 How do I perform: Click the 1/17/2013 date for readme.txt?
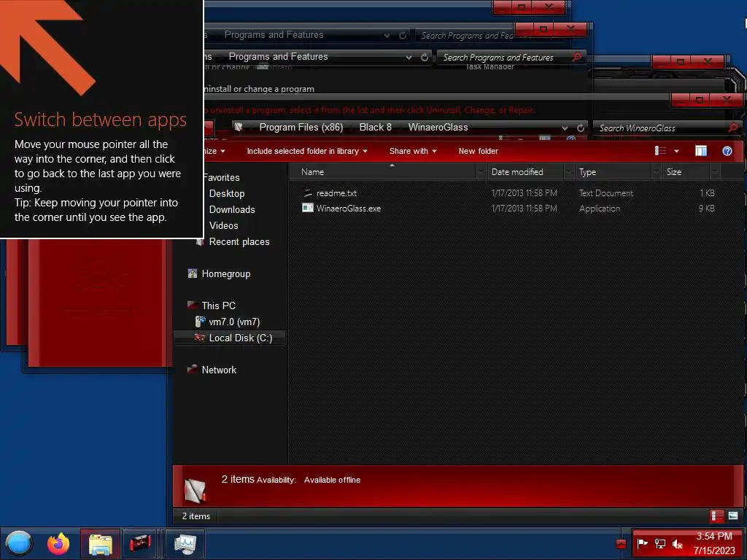(x=524, y=192)
